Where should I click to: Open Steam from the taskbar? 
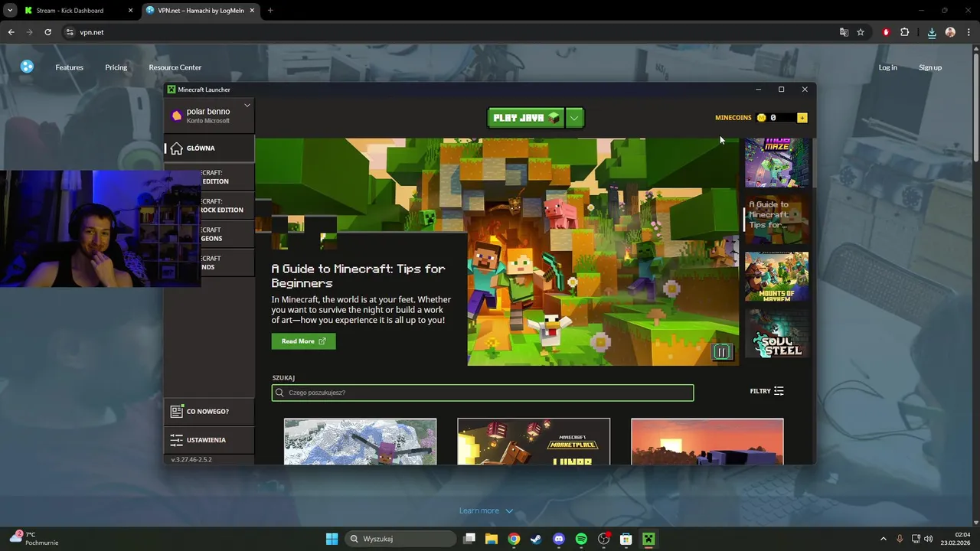point(536,539)
